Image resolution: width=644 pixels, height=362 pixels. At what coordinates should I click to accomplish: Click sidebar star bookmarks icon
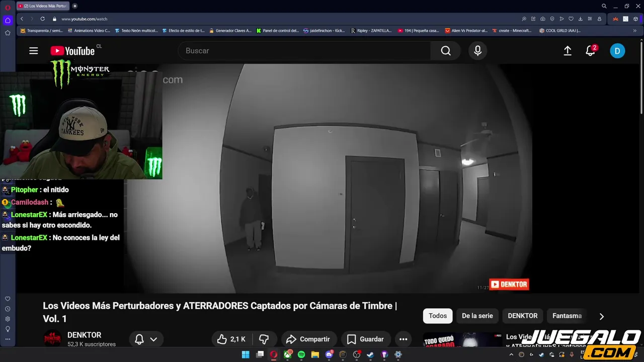coord(8,33)
